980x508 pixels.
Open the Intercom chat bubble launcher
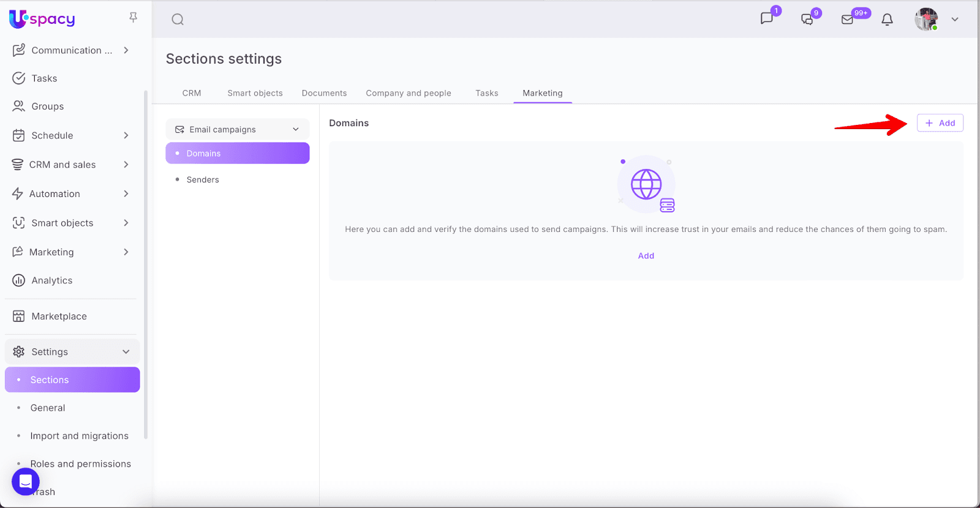coord(26,482)
